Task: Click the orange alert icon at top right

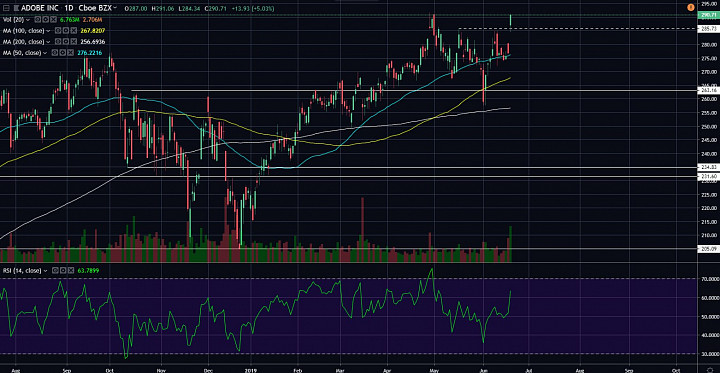Action: tap(690, 7)
